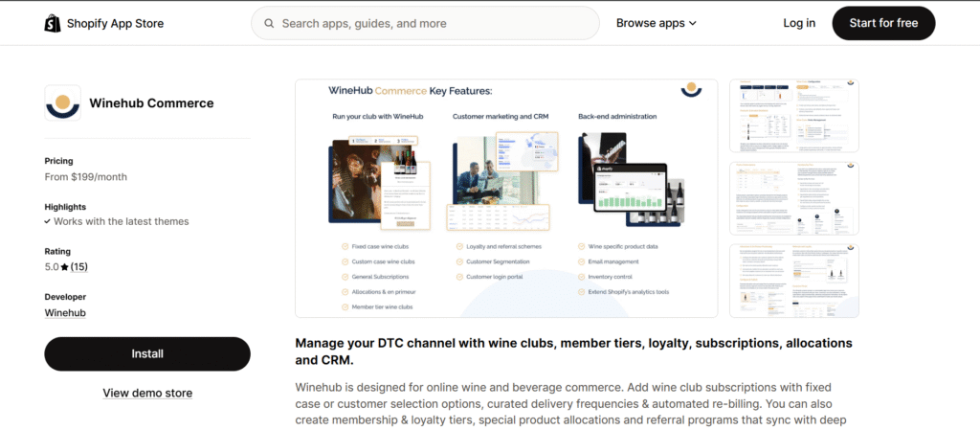Click the Shopify bag logo icon
This screenshot has width=980, height=430.
click(x=53, y=23)
